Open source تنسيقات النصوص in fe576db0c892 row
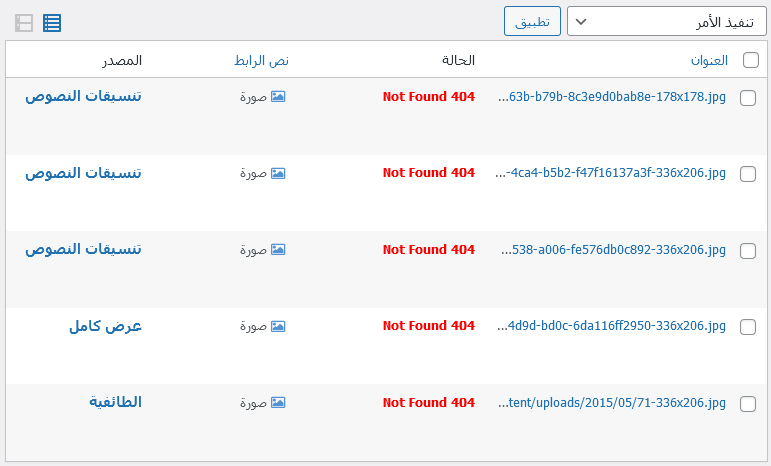771x466 pixels. click(83, 249)
